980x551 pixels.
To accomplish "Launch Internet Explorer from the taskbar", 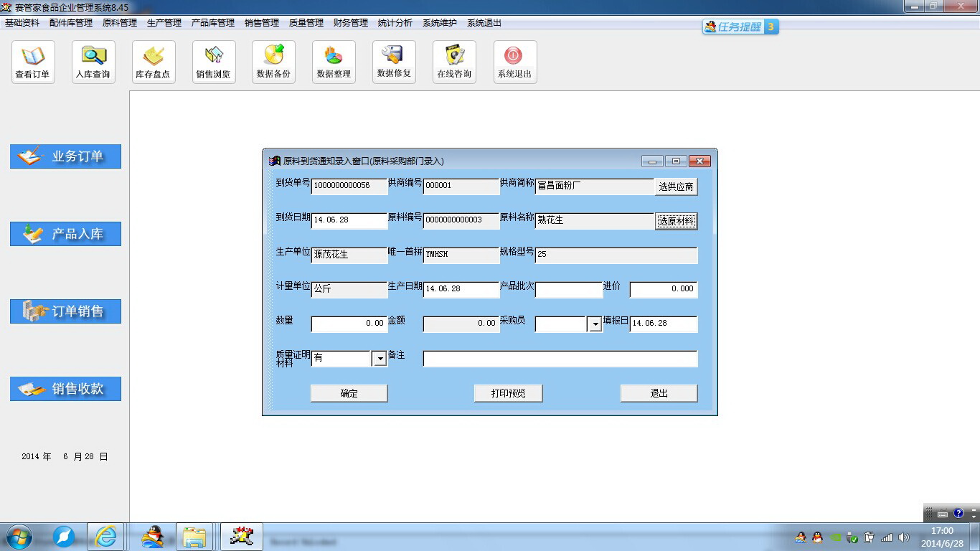I will [105, 537].
